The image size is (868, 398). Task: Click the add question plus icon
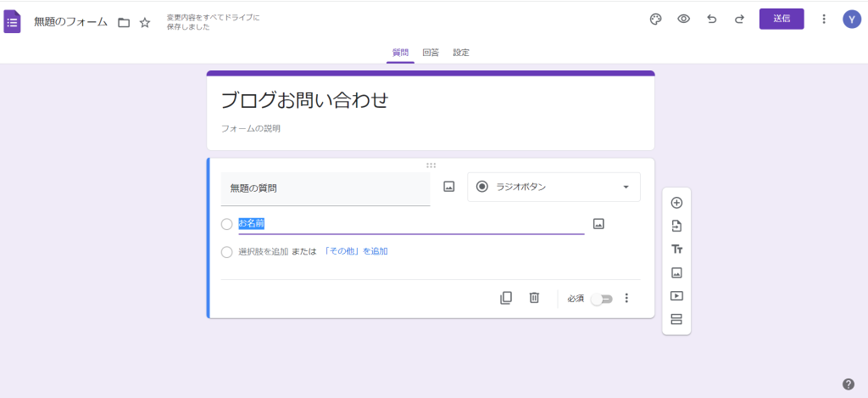[x=676, y=203]
